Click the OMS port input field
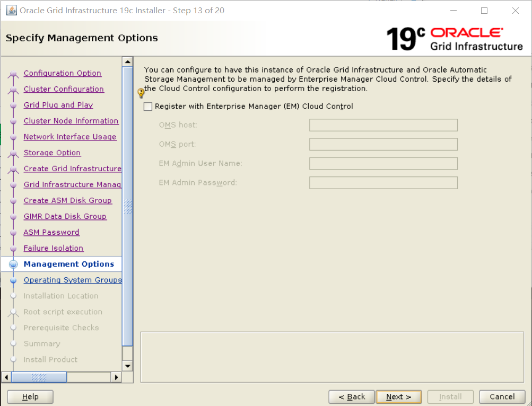 pyautogui.click(x=383, y=144)
